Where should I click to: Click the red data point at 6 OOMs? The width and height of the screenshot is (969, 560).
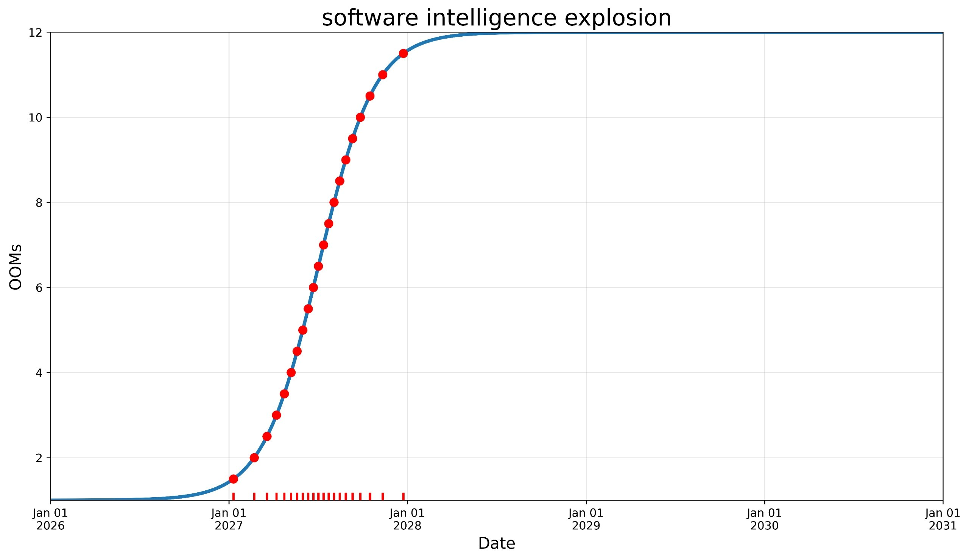(313, 288)
